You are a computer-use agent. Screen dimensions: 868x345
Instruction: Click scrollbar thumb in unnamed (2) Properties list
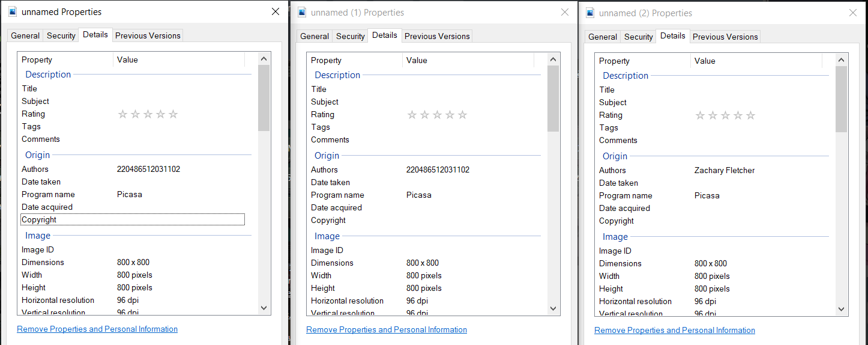point(842,99)
